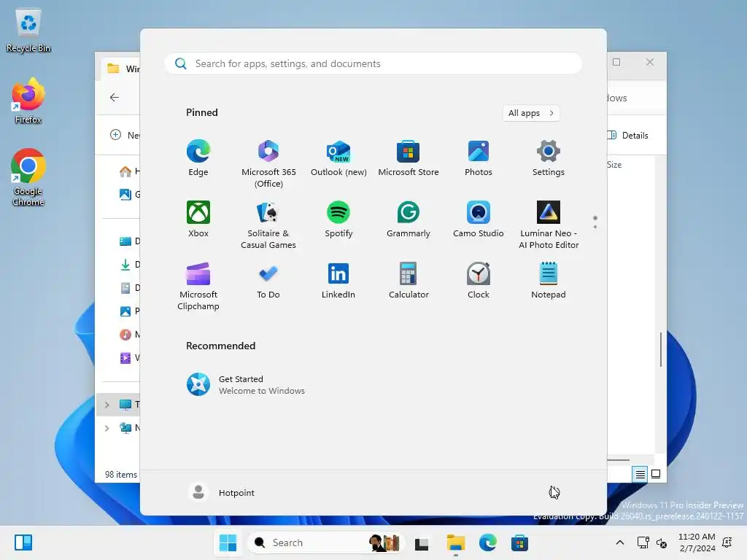The width and height of the screenshot is (747, 560).
Task: Launch Microsoft 365 (Office) pinned app
Action: point(268,164)
